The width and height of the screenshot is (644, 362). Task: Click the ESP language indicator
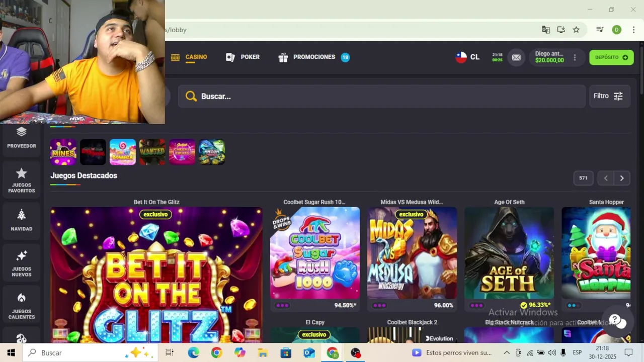coord(577,353)
